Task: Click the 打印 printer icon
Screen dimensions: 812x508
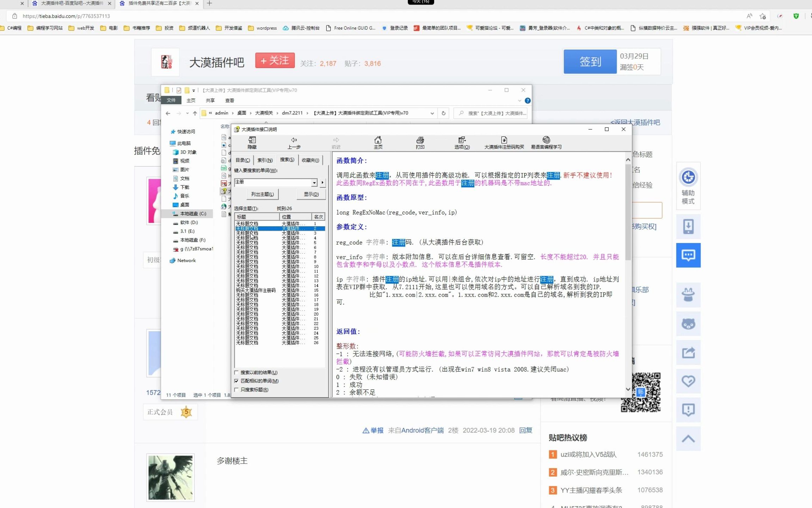Action: pos(420,143)
